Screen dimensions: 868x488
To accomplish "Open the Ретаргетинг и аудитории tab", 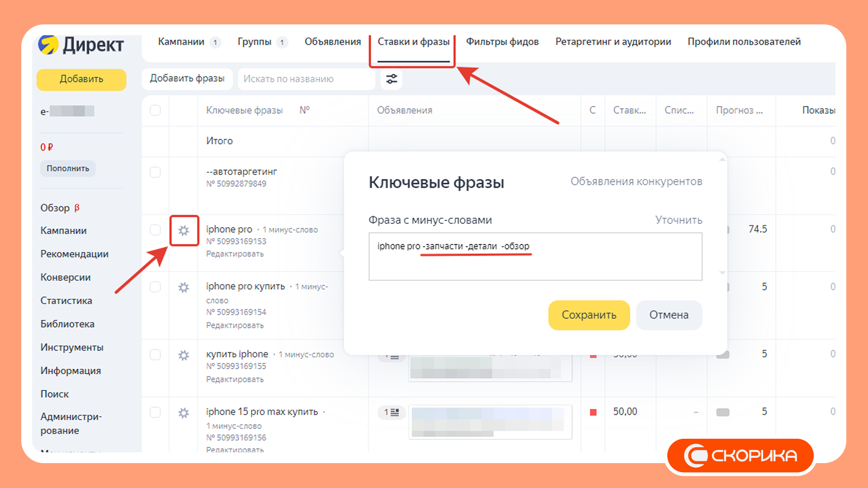I will [x=613, y=42].
